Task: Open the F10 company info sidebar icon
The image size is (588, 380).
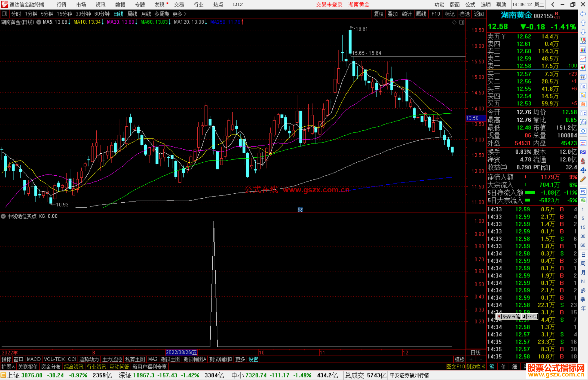Action: [583, 86]
